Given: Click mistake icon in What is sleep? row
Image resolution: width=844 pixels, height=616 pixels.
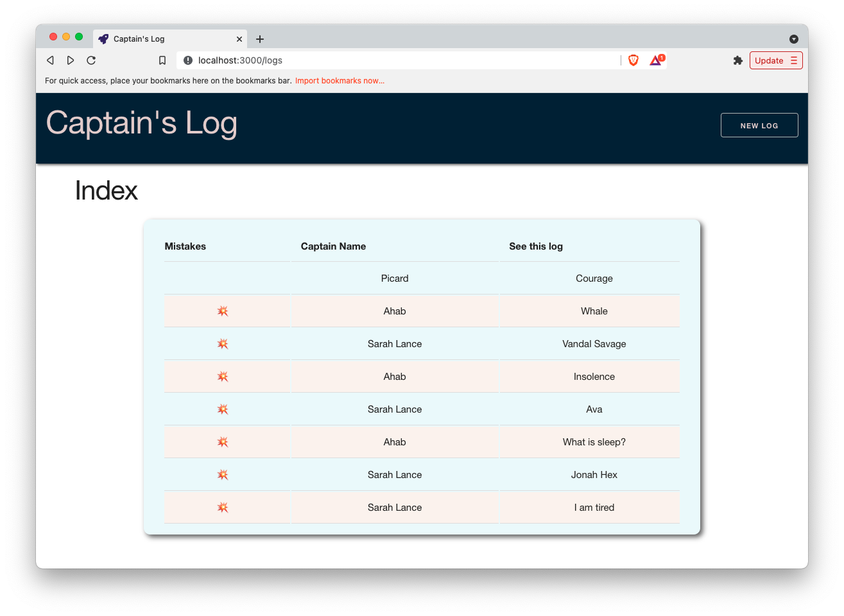Looking at the screenshot, I should [223, 442].
